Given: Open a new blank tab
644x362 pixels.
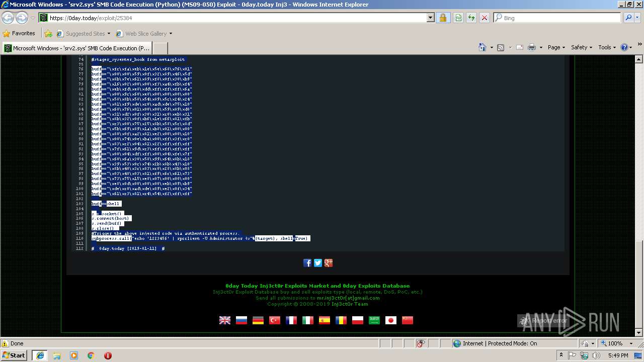Looking at the screenshot, I should (x=160, y=48).
